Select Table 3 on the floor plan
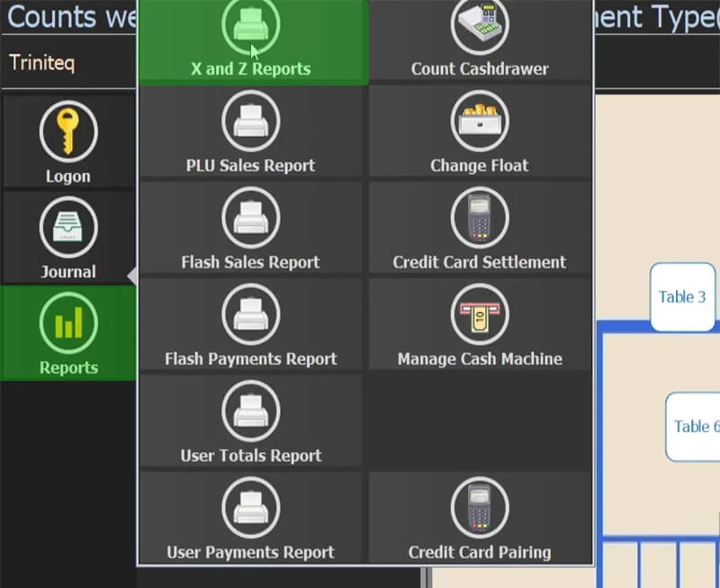The width and height of the screenshot is (720, 588). [682, 297]
